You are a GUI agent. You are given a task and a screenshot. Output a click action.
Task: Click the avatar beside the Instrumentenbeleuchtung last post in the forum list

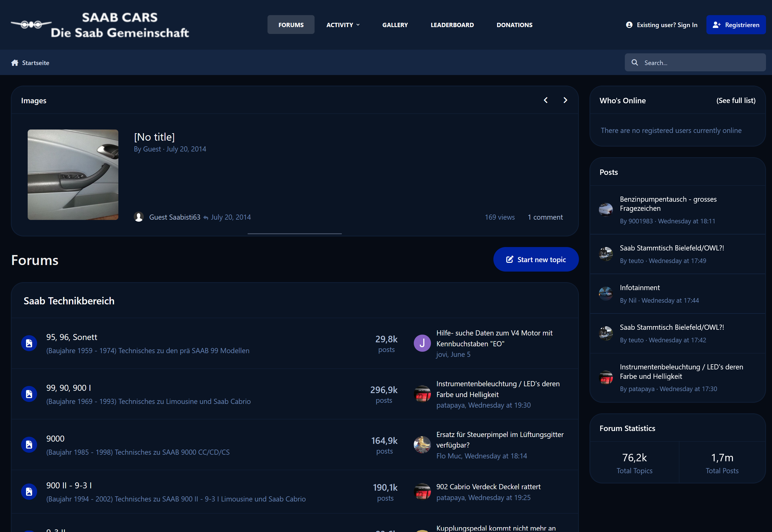click(422, 394)
